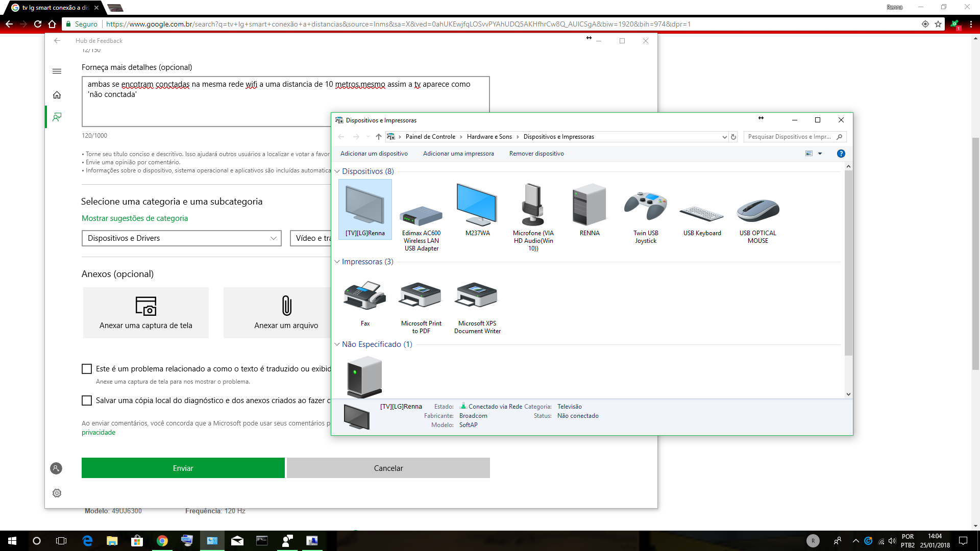Click Hardware e Sons breadcrumb
Image resolution: width=980 pixels, height=551 pixels.
tap(489, 137)
